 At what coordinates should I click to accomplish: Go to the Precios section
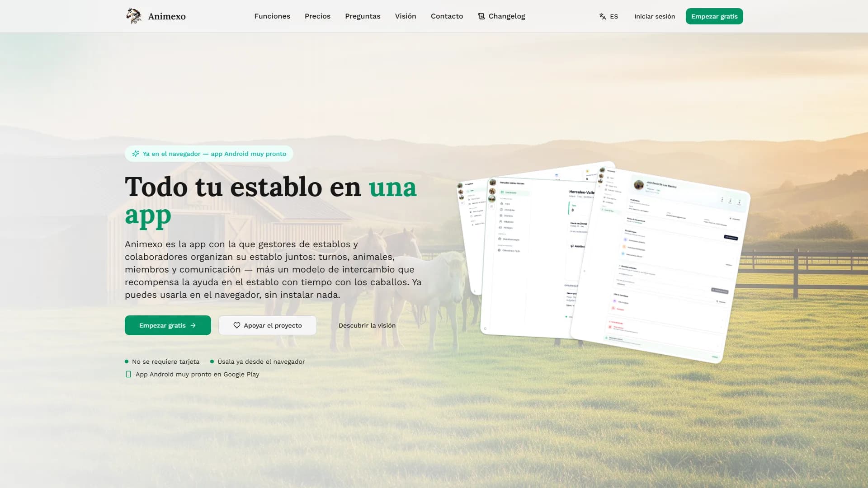317,16
